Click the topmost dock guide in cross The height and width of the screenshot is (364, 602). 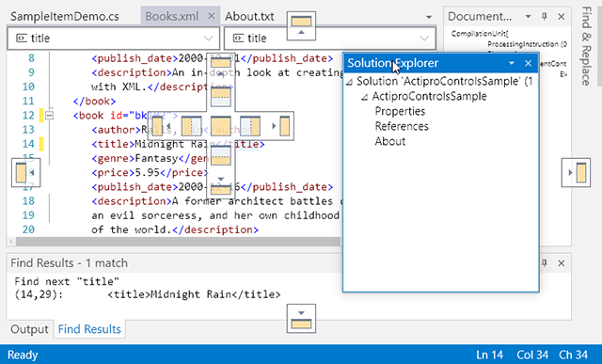coord(221,67)
